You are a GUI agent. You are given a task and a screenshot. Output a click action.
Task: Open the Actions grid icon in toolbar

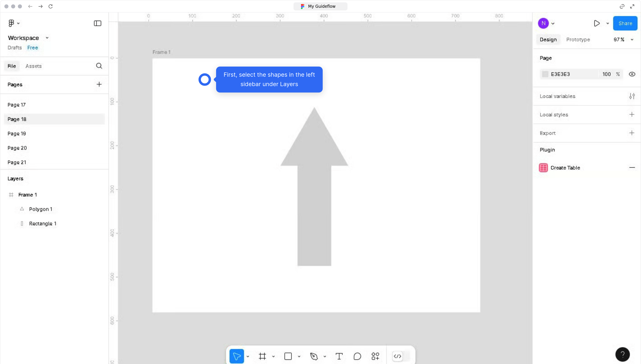pyautogui.click(x=375, y=356)
